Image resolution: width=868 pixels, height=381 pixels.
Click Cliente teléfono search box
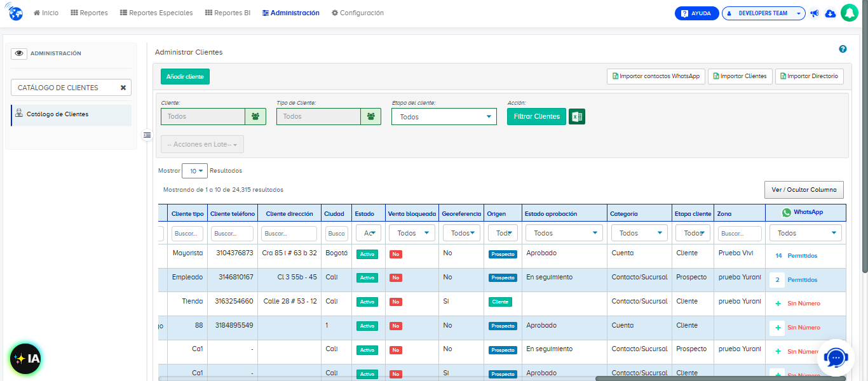click(232, 233)
